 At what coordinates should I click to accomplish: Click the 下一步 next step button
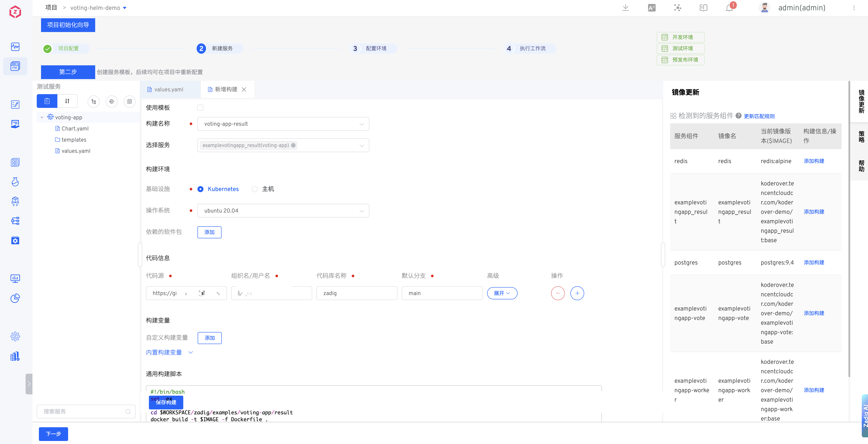(53, 434)
